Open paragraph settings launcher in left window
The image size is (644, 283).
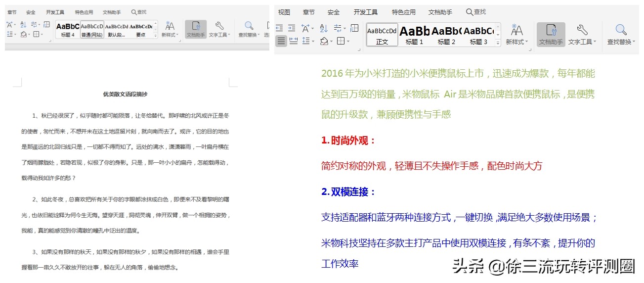(50, 41)
